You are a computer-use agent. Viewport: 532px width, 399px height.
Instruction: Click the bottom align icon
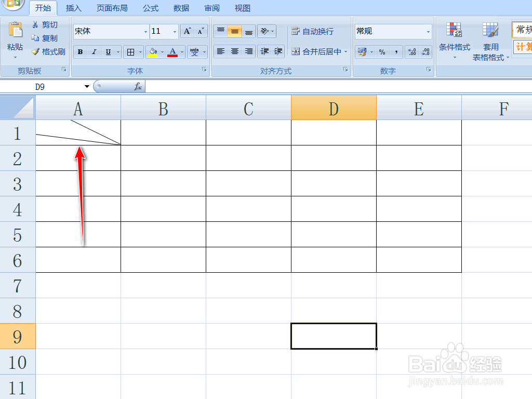coord(249,31)
